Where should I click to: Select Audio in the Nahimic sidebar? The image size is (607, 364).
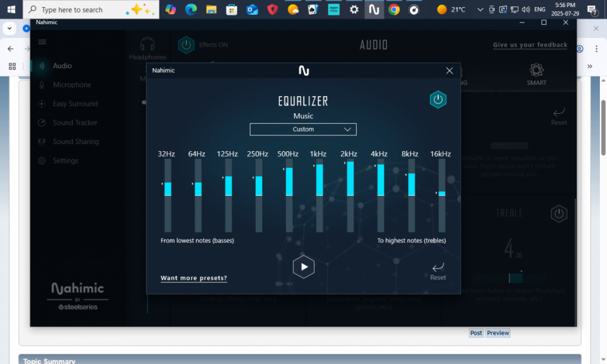click(x=62, y=66)
